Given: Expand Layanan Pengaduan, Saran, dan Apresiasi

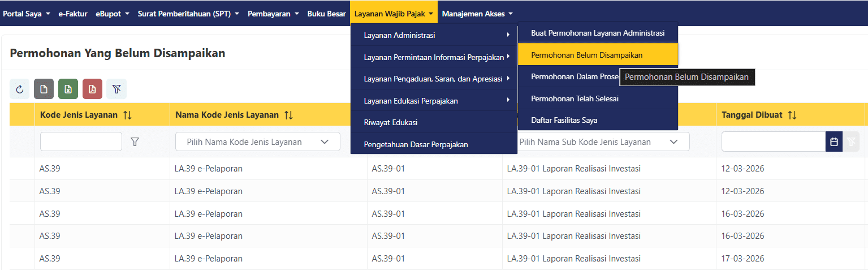Looking at the screenshot, I should tap(434, 79).
